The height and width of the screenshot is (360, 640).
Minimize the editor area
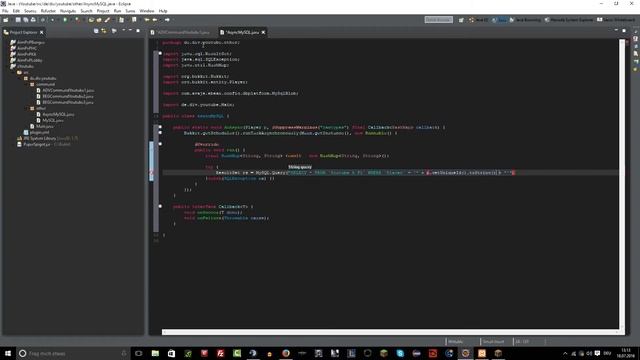[x=616, y=31]
